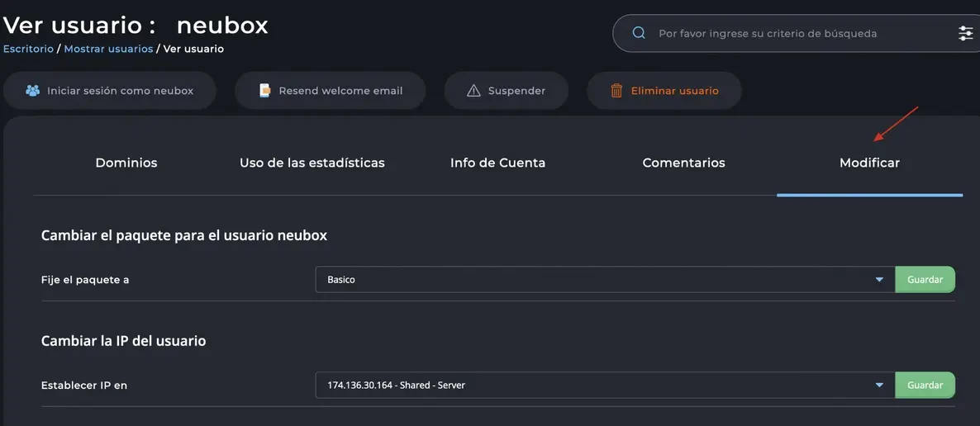The width and height of the screenshot is (980, 426).
Task: Click the Eliminar usuario button
Action: pos(664,91)
